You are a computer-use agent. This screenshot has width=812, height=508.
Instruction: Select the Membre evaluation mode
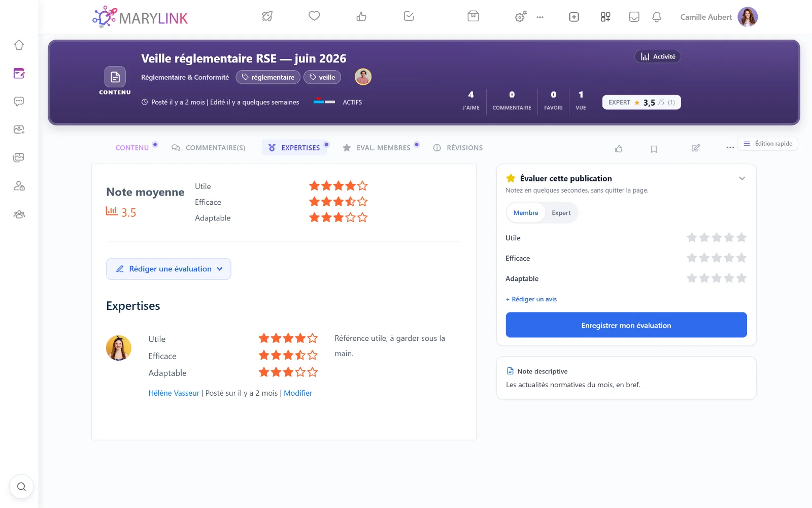526,213
